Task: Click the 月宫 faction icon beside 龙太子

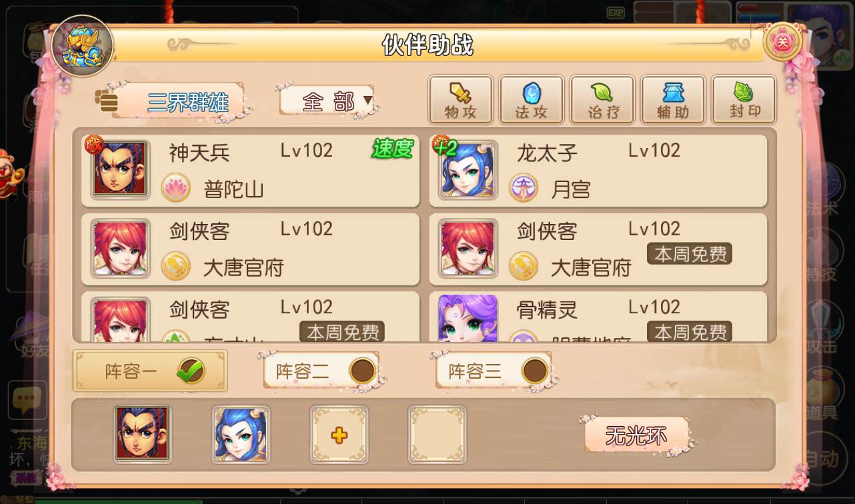Action: point(524,189)
